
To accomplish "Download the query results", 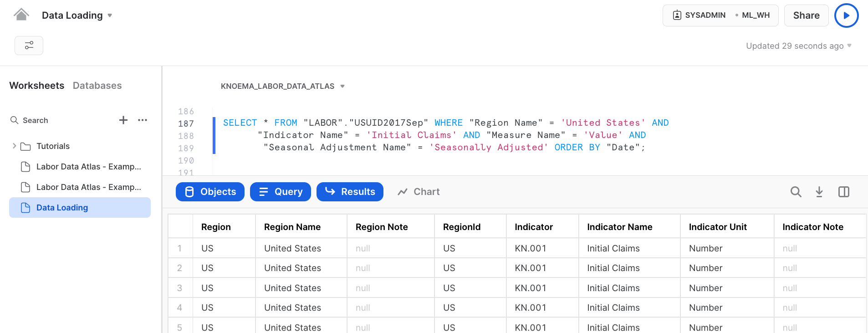I will pos(819,192).
